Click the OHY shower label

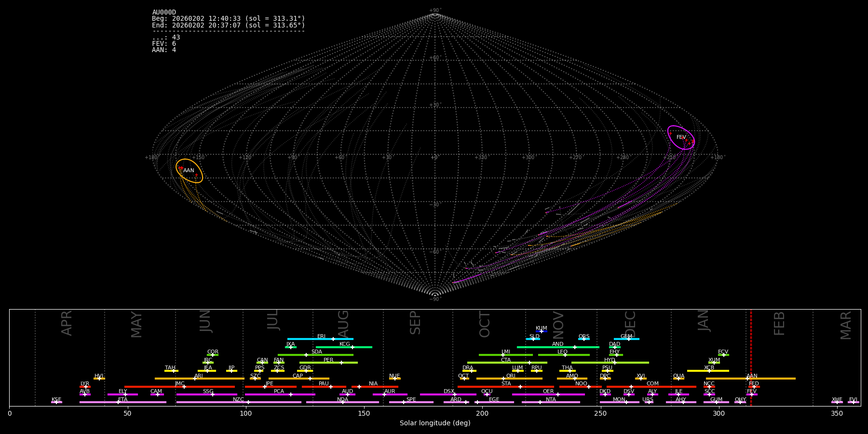(x=740, y=400)
